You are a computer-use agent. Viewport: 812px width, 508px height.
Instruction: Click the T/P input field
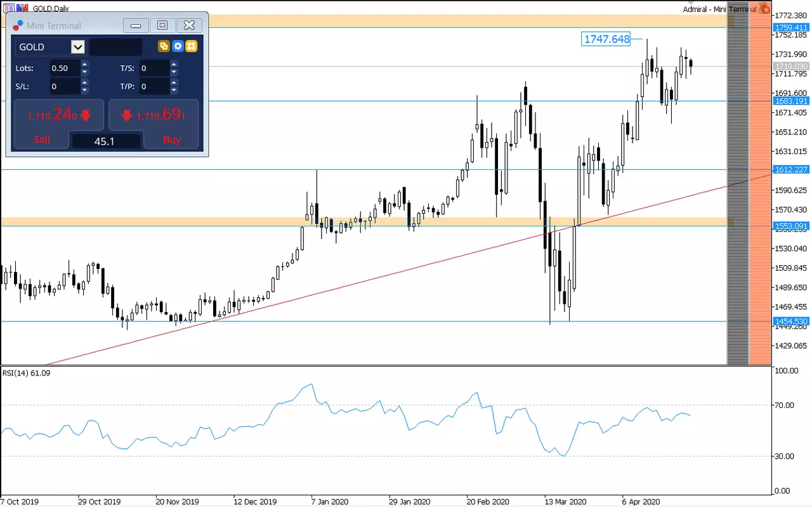(x=154, y=86)
